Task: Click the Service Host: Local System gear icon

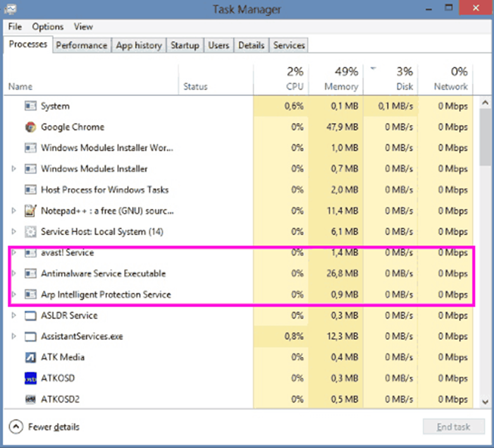Action: 30,232
